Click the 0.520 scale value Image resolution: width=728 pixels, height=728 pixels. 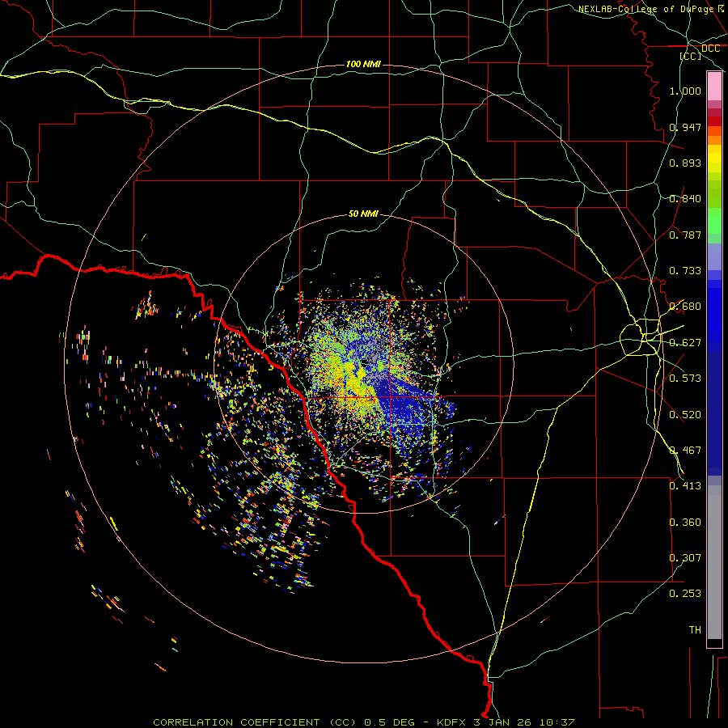685,415
